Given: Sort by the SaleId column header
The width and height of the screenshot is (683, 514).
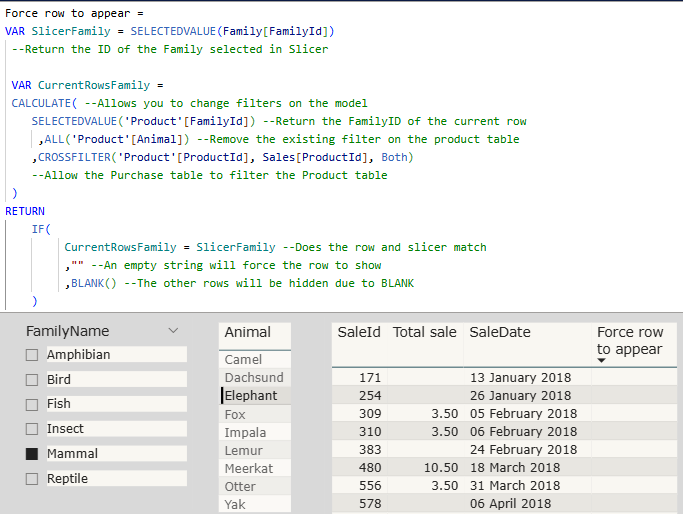Looking at the screenshot, I should [x=359, y=332].
